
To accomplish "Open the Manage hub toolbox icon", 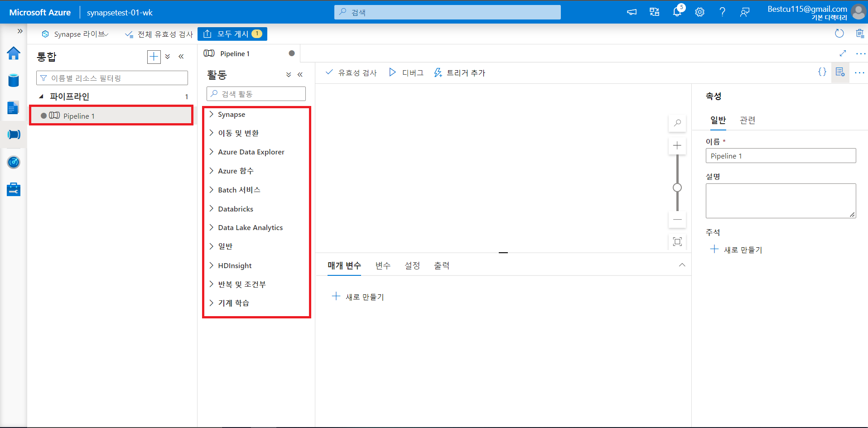I will [x=14, y=189].
